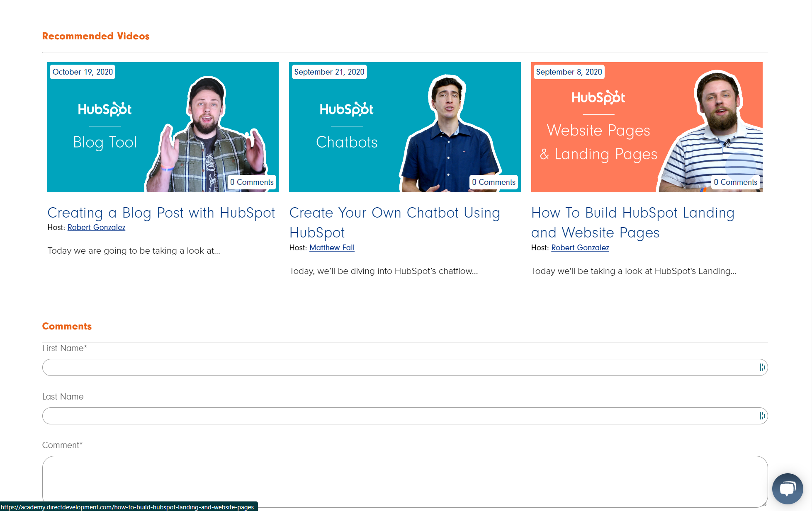The height and width of the screenshot is (511, 812).
Task: Click the October 19, 2020 date label
Action: (83, 72)
